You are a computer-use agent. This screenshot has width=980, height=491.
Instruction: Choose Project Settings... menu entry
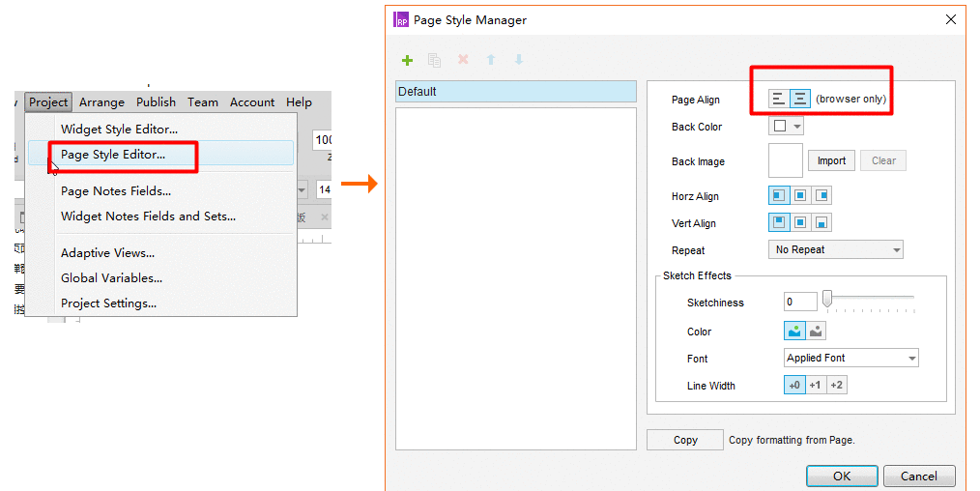[x=161, y=303]
